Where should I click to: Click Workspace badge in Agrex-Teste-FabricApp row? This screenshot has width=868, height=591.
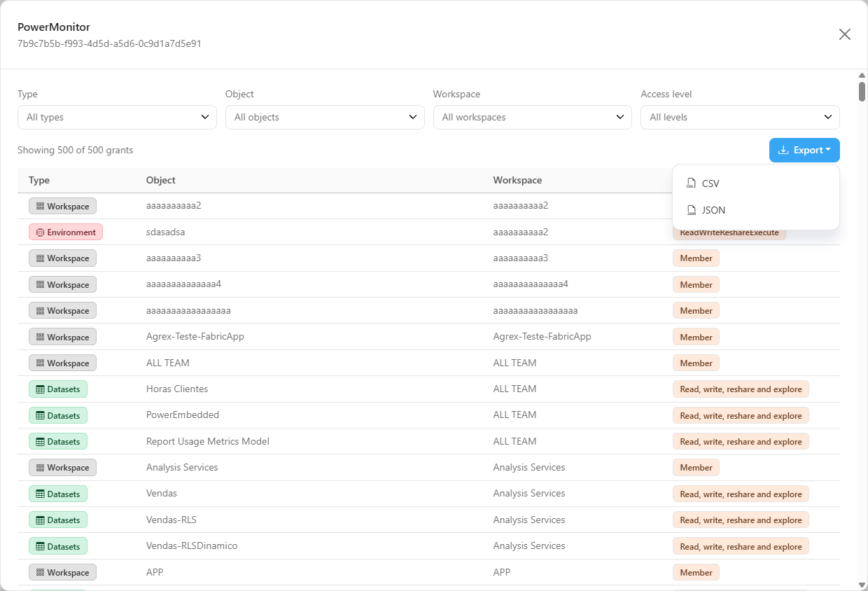pyautogui.click(x=62, y=337)
